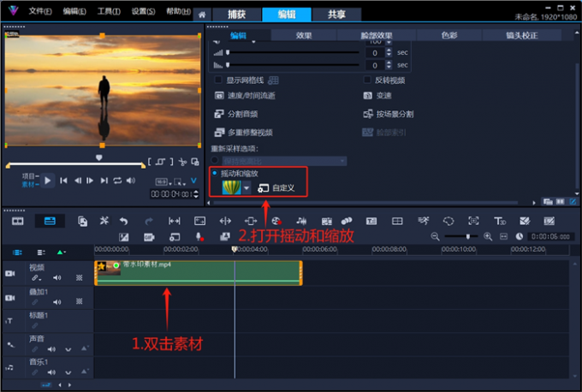The height and width of the screenshot is (392, 582).
Task: Open the preview aspect ratio dropdown
Action: pos(163,182)
